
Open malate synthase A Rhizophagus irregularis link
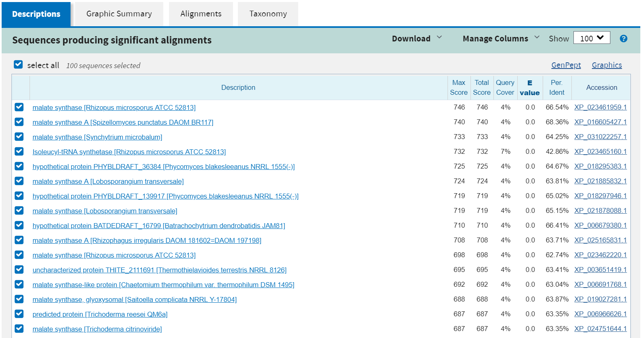coord(147,240)
